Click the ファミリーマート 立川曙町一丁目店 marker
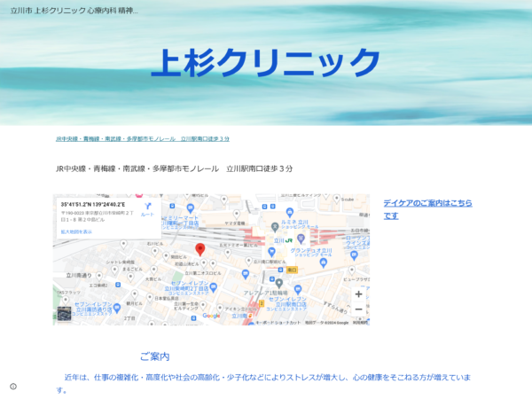This screenshot has width=532, height=399. 191,208
